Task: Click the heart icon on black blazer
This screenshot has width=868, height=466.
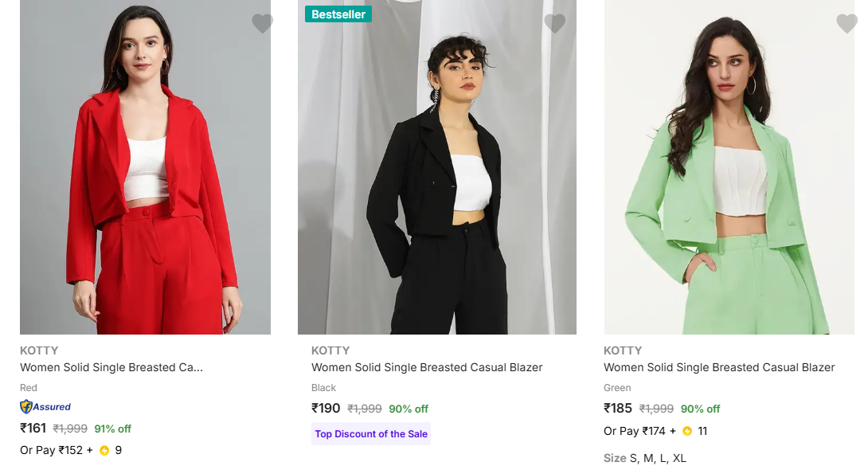Action: click(x=554, y=24)
